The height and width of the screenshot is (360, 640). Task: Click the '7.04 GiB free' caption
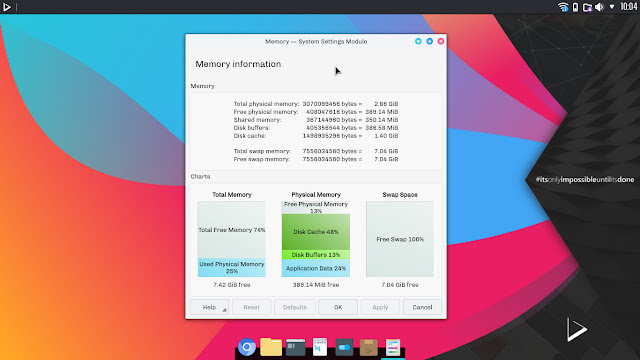click(400, 285)
